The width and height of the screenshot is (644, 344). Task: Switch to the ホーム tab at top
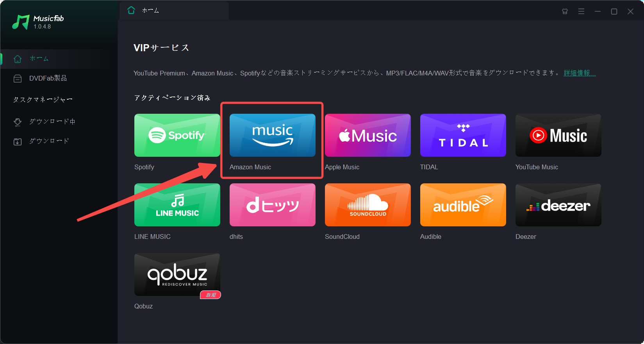(x=174, y=11)
